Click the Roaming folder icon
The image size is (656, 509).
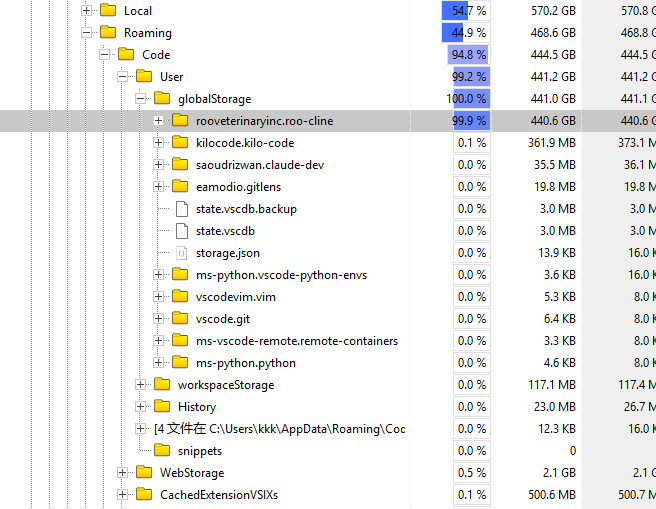(108, 32)
